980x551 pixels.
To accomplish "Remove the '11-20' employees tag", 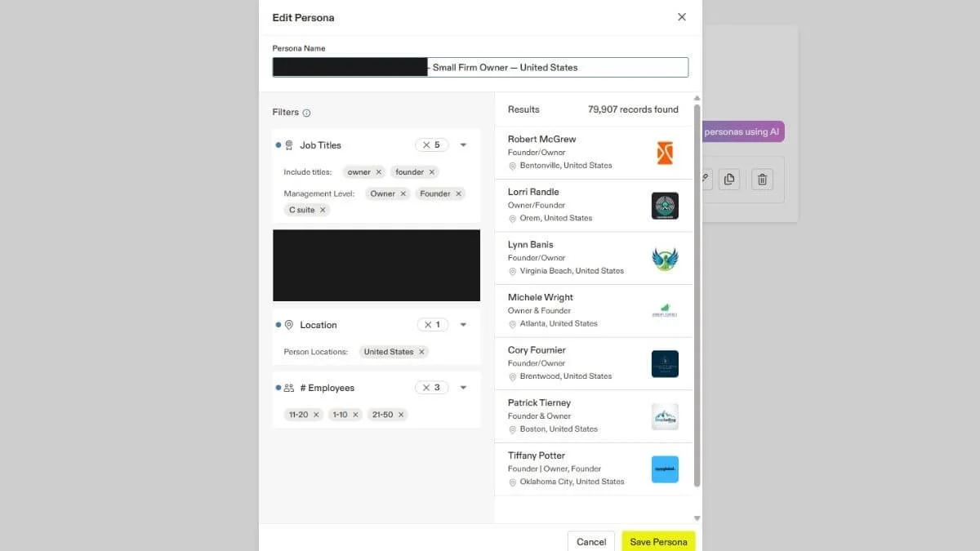I will coord(316,415).
